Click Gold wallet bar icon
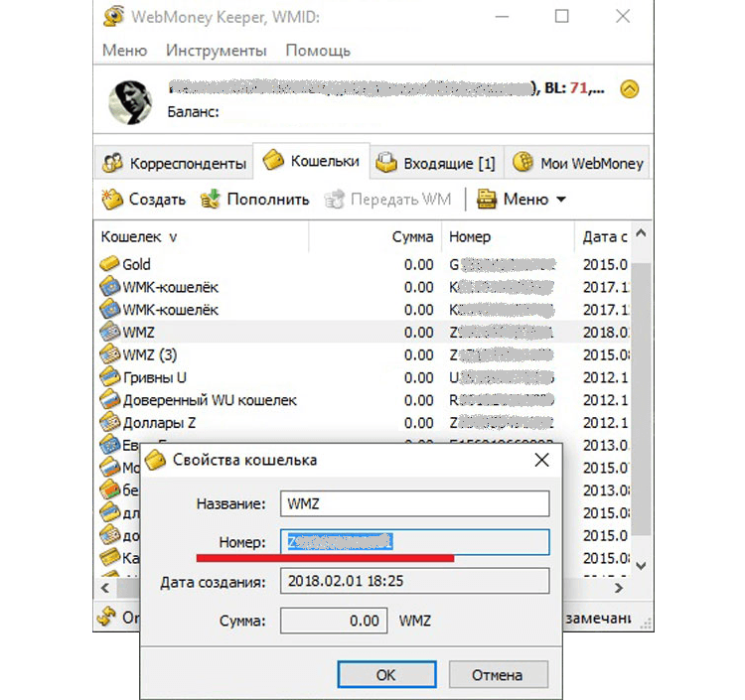This screenshot has height=700, width=745. tap(109, 263)
